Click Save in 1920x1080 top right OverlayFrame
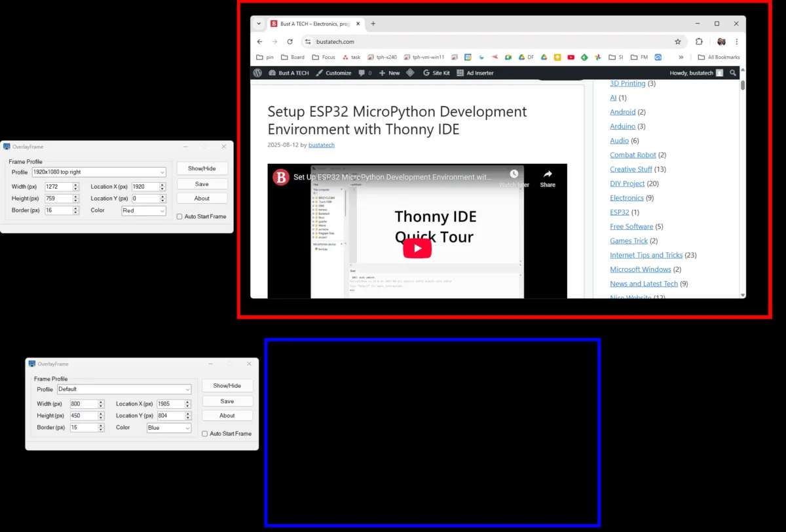786x532 pixels. point(202,183)
